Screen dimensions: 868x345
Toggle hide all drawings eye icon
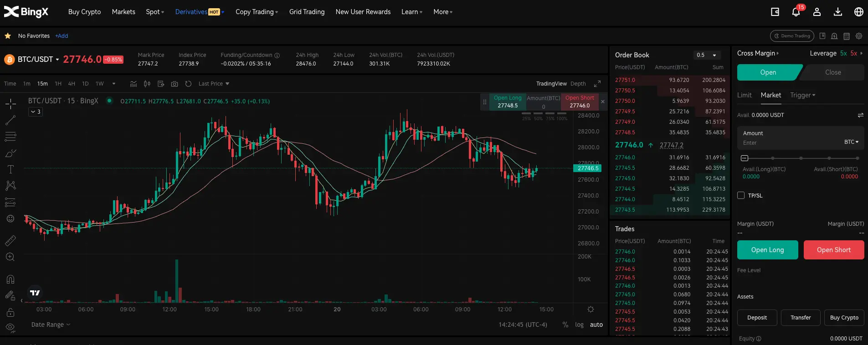10,328
